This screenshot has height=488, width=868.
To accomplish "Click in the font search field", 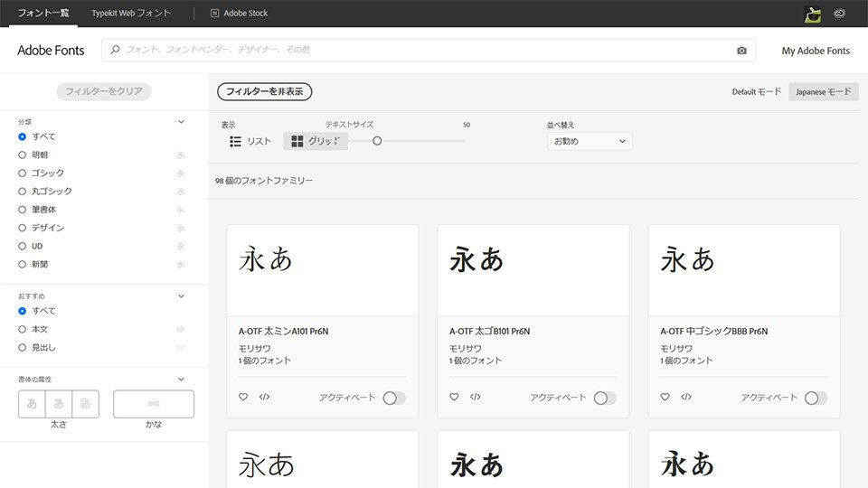I will tap(428, 50).
